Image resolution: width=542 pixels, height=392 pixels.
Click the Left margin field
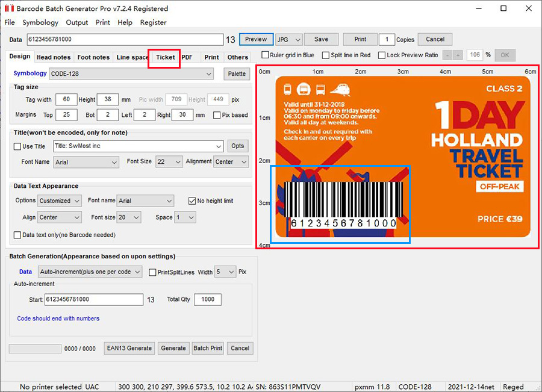(x=144, y=115)
